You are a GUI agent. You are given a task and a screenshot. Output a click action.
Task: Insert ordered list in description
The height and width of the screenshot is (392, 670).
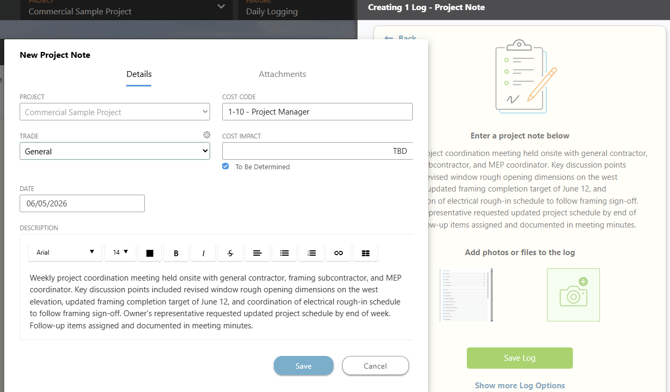[x=311, y=253]
